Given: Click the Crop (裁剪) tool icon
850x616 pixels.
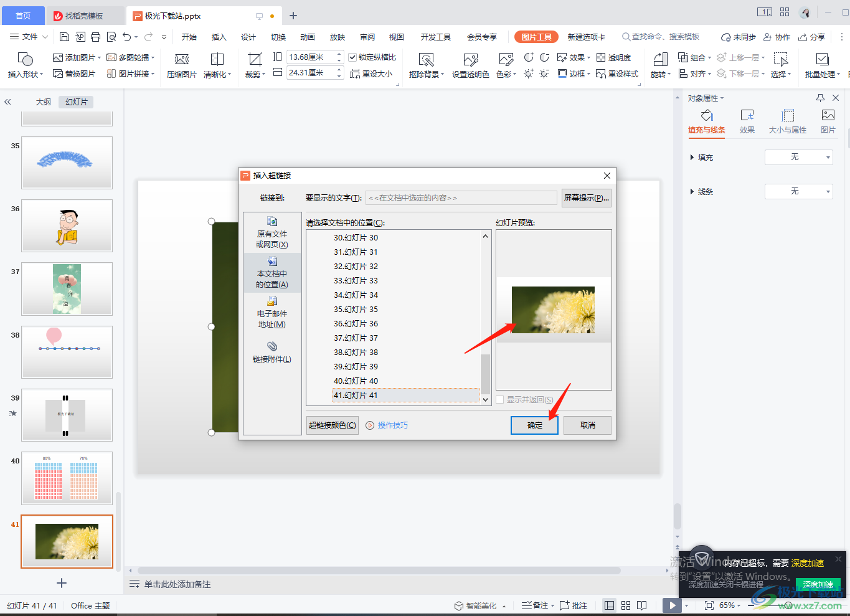Looking at the screenshot, I should pyautogui.click(x=255, y=59).
